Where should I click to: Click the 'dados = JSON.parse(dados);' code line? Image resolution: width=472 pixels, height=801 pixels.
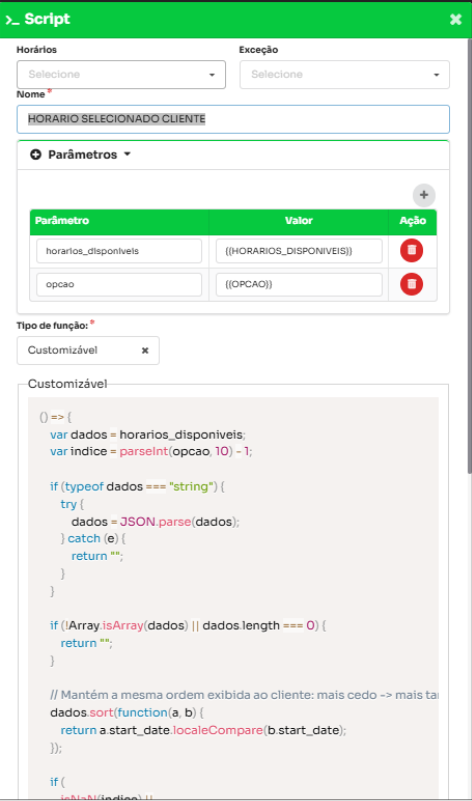pyautogui.click(x=155, y=522)
